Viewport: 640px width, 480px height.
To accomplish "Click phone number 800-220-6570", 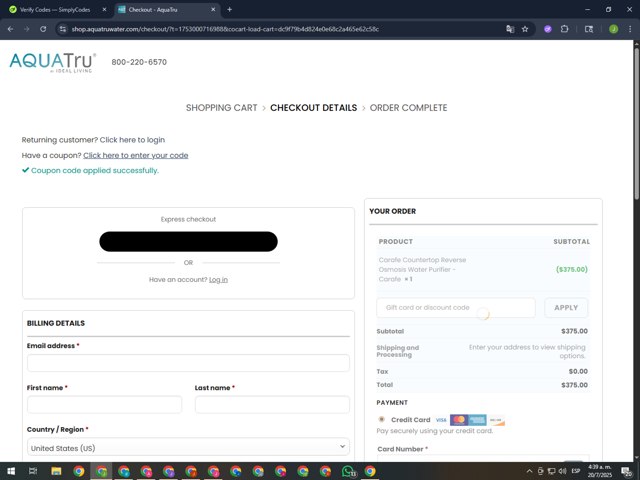I will (139, 62).
